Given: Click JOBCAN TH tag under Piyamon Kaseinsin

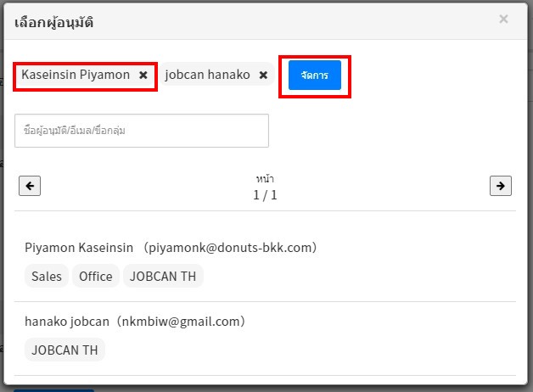Looking at the screenshot, I should coord(163,276).
